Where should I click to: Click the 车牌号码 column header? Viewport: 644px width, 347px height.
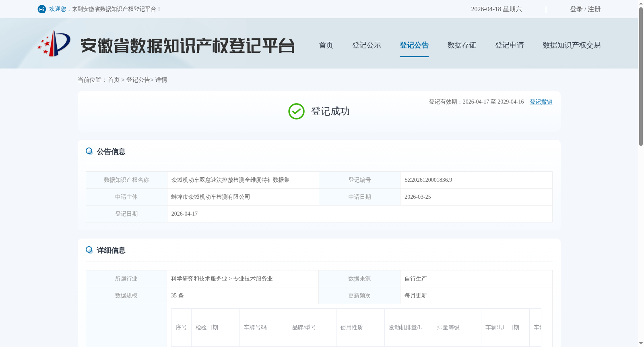pos(264,327)
